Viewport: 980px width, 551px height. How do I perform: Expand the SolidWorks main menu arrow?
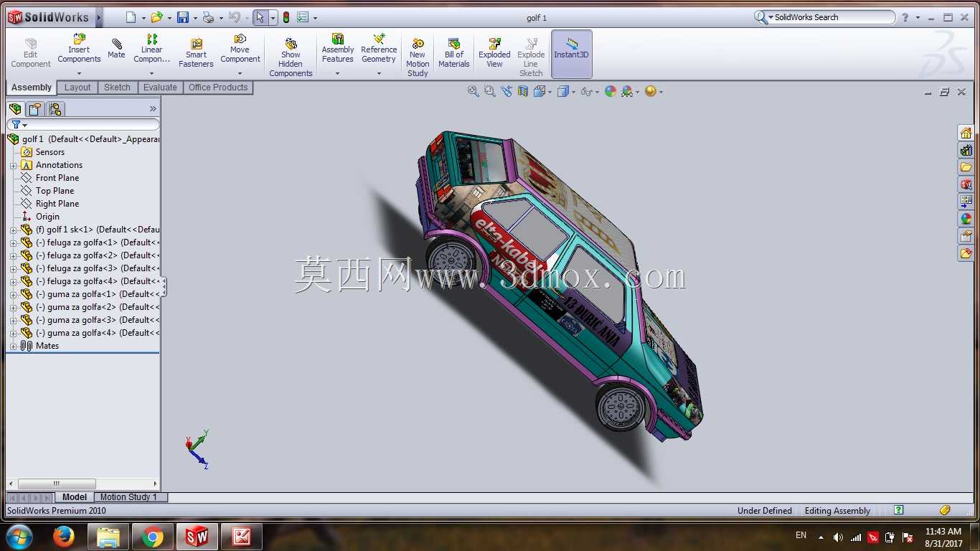(x=99, y=17)
